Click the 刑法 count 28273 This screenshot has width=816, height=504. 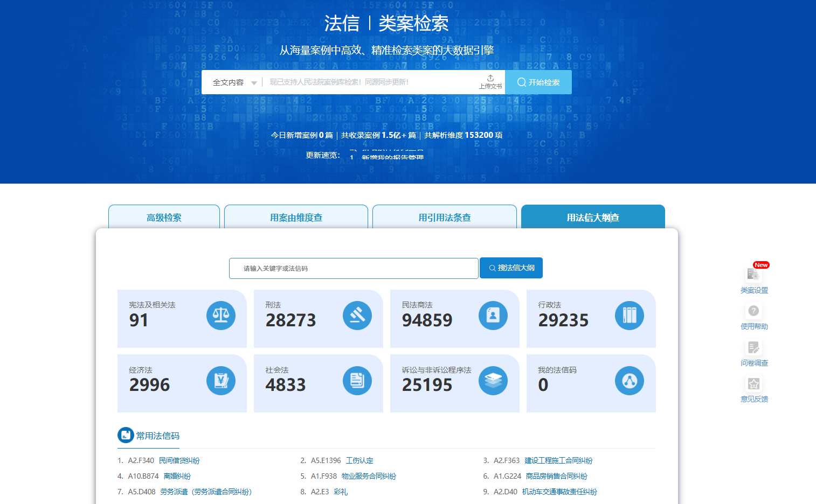(x=291, y=320)
